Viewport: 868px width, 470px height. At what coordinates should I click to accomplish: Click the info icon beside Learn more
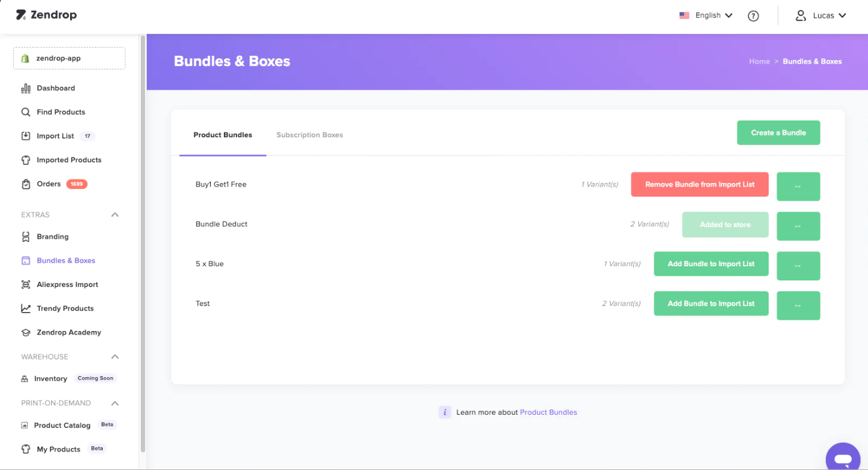click(445, 412)
